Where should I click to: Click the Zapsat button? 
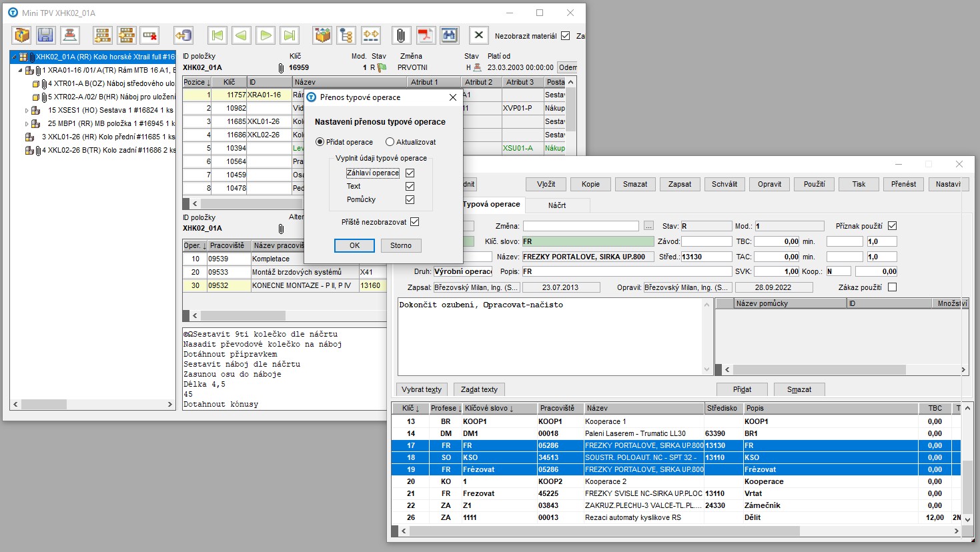[680, 184]
